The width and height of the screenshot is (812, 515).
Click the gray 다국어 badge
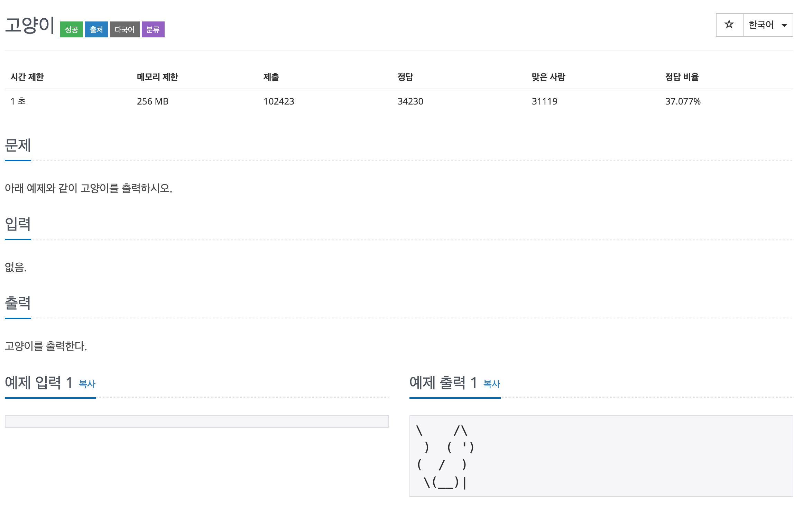124,29
